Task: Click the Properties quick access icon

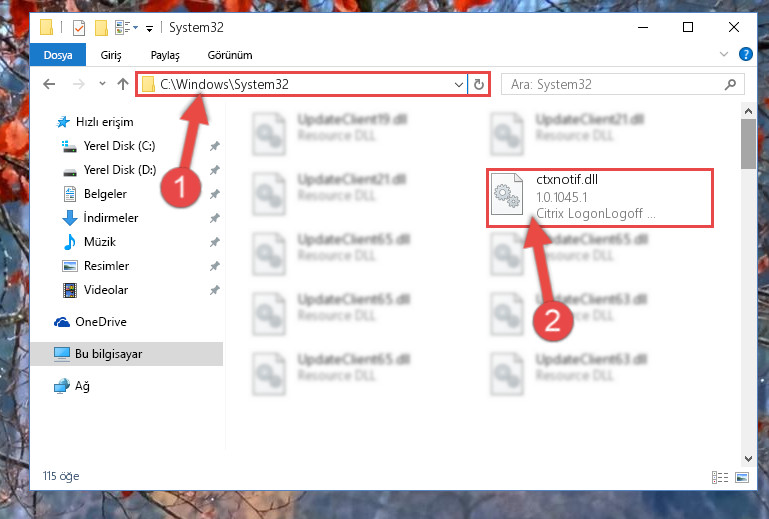Action: 79,28
